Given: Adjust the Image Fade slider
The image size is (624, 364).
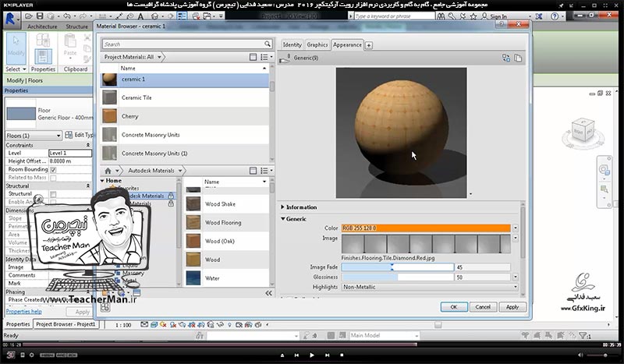Looking at the screenshot, I should tap(397, 267).
